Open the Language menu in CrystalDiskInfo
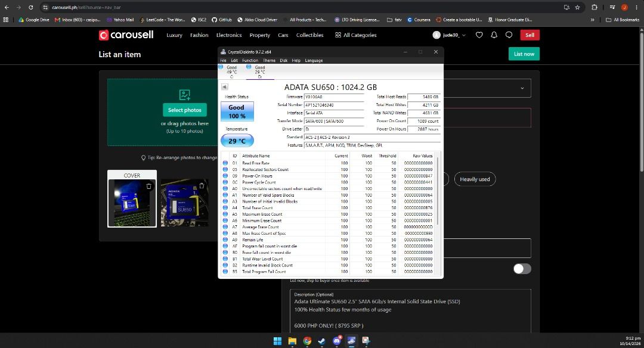This screenshot has width=644, height=348. [x=314, y=60]
